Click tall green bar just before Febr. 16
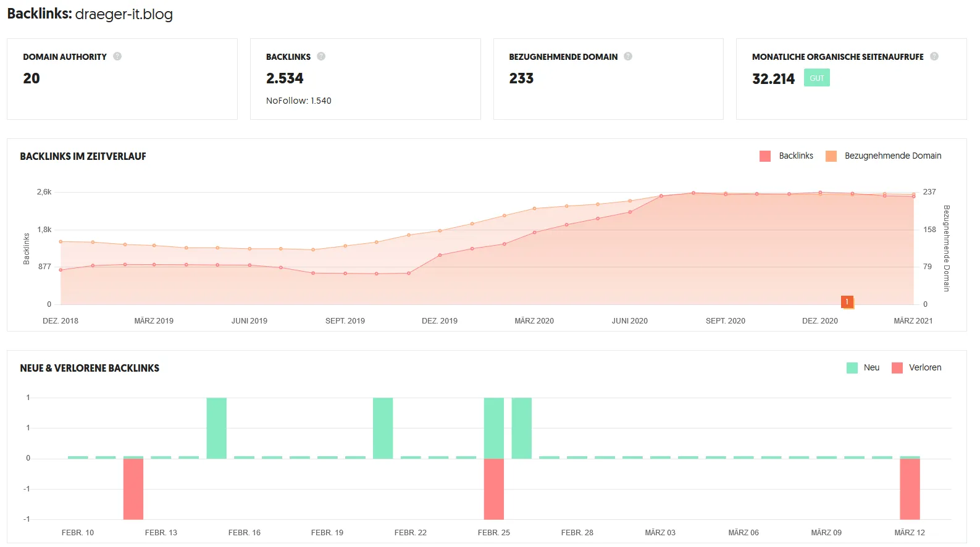This screenshot has height=547, width=980. pyautogui.click(x=216, y=428)
